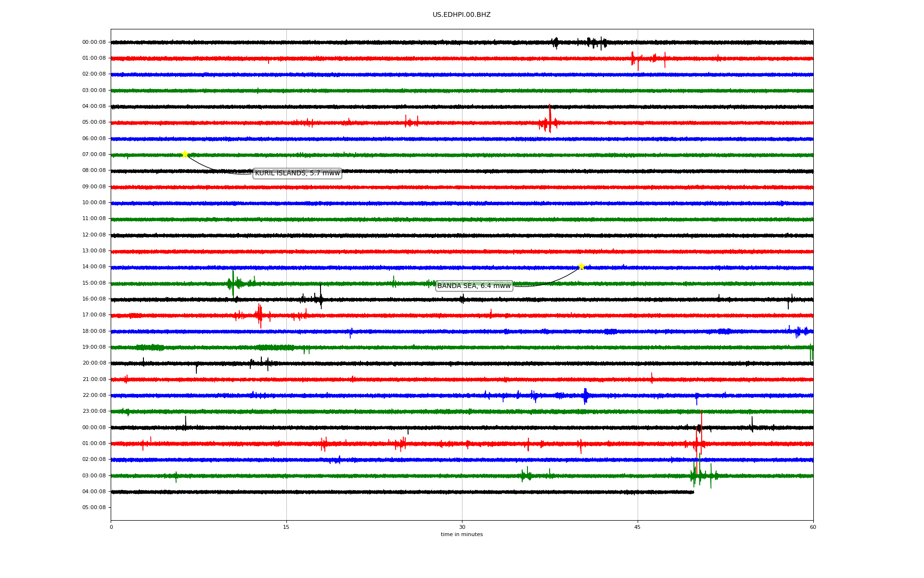The width and height of the screenshot is (924, 578).
Task: Click the large green spike in 15:00:08 trace
Action: pyautogui.click(x=233, y=283)
